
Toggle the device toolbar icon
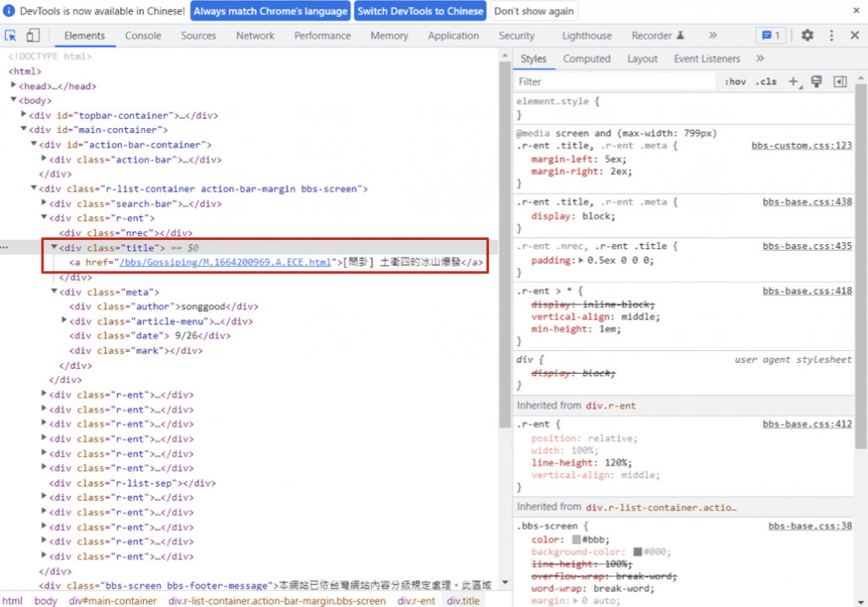tap(33, 36)
